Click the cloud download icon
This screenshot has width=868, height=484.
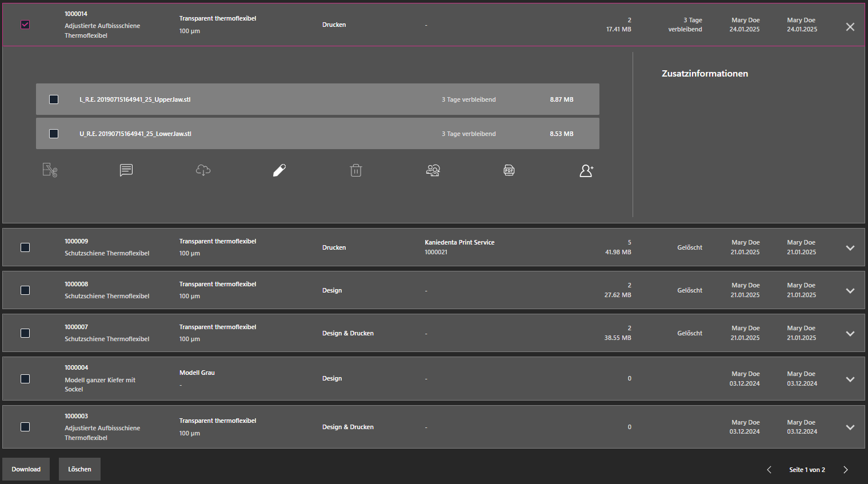click(x=203, y=170)
